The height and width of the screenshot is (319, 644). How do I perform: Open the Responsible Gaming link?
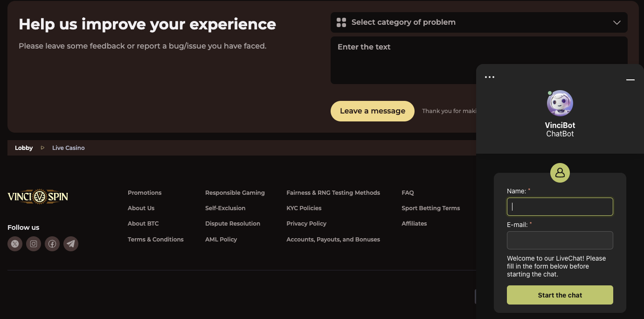pyautogui.click(x=235, y=193)
